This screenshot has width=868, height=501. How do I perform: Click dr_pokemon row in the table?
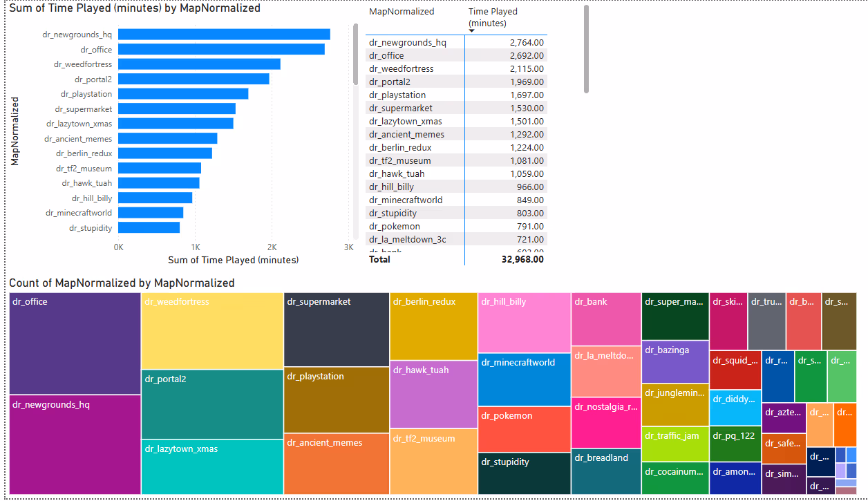point(456,226)
